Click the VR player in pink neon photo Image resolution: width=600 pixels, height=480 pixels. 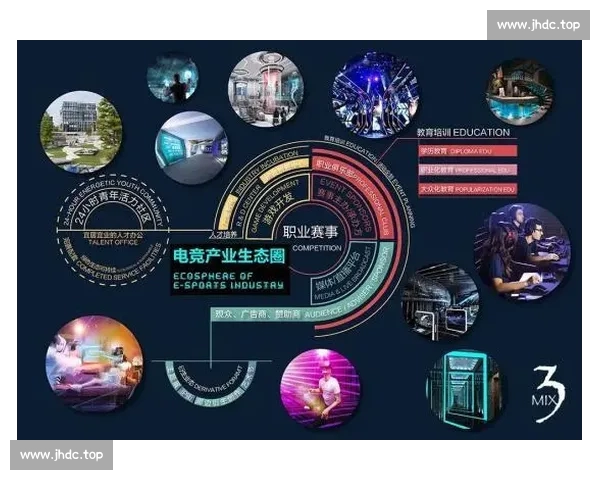[x=320, y=388]
